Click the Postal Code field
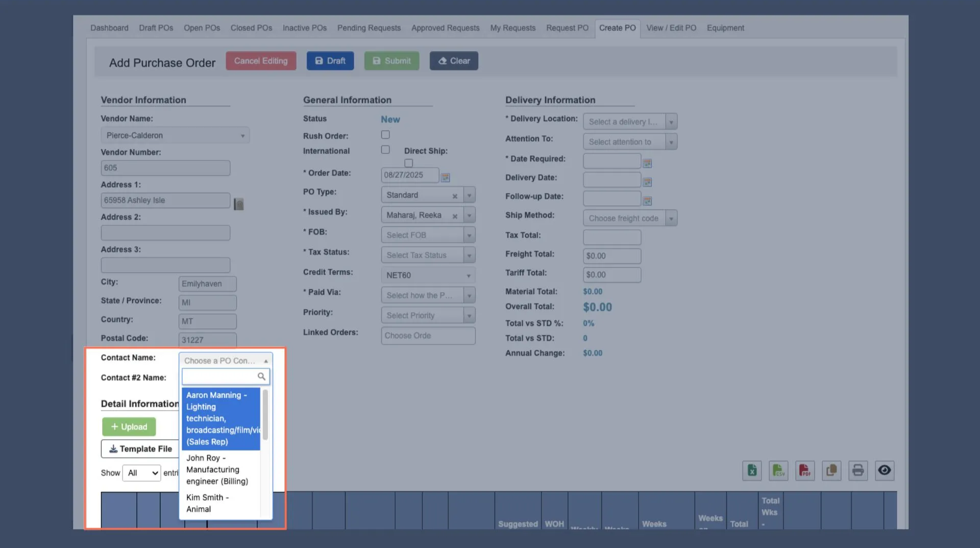The height and width of the screenshot is (548, 980). pos(207,340)
